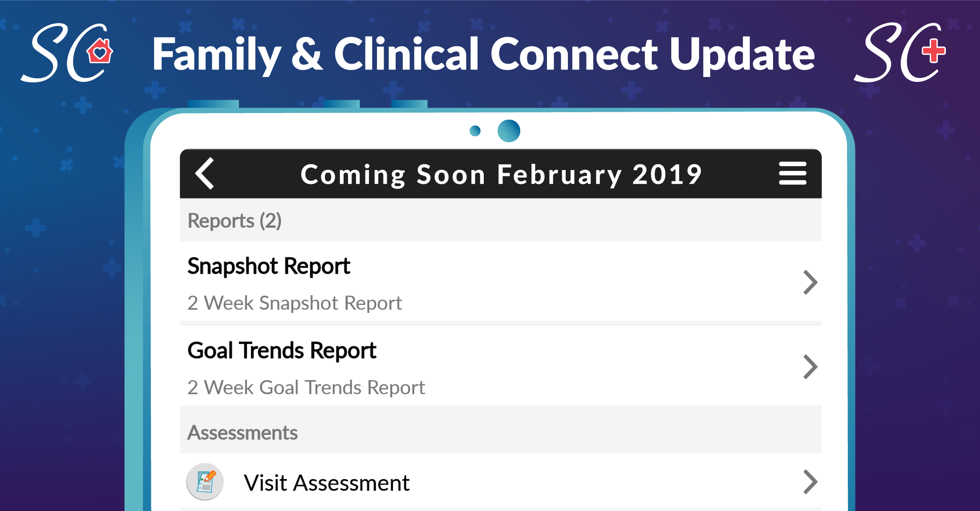
Task: Select the Visit Assessment entry
Action: tap(501, 482)
